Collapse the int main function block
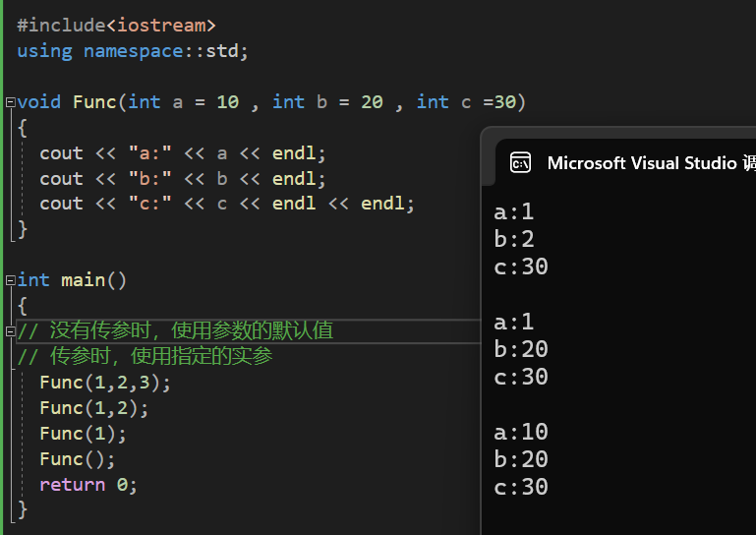 click(x=10, y=280)
